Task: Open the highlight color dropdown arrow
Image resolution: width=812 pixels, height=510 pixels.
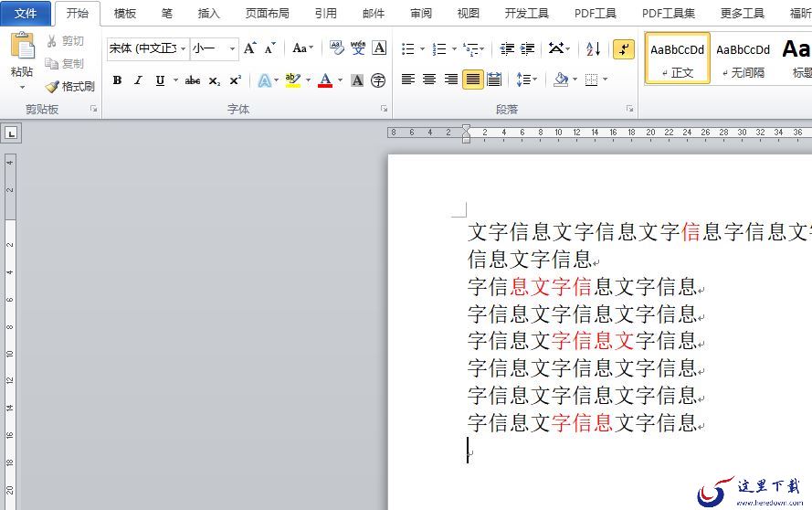Action: coord(308,80)
